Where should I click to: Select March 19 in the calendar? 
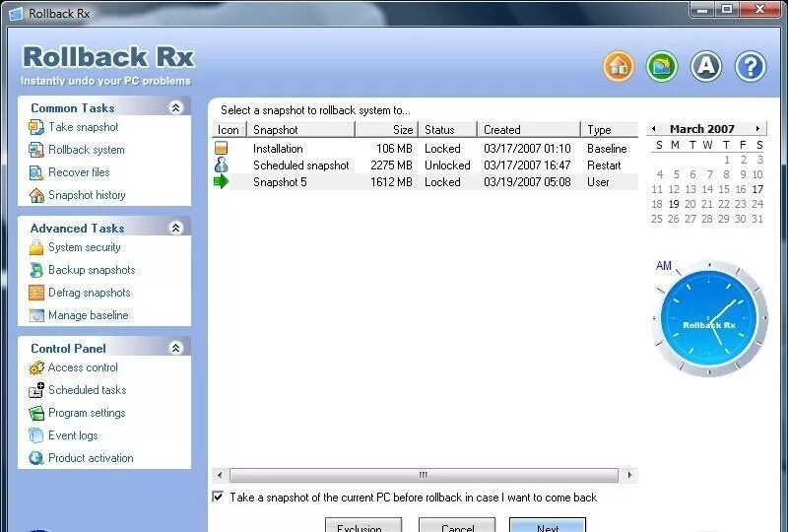tap(674, 204)
